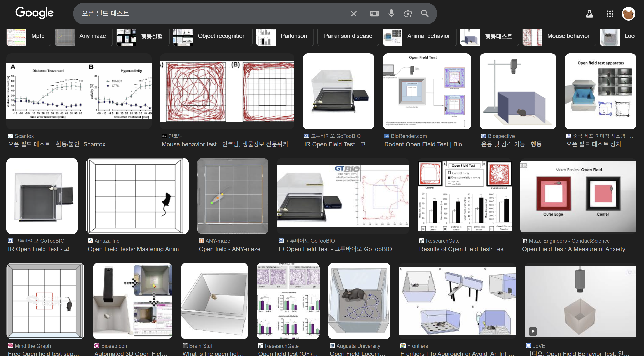Filter results by Any maze chip
The height and width of the screenshot is (356, 644).
click(x=84, y=36)
